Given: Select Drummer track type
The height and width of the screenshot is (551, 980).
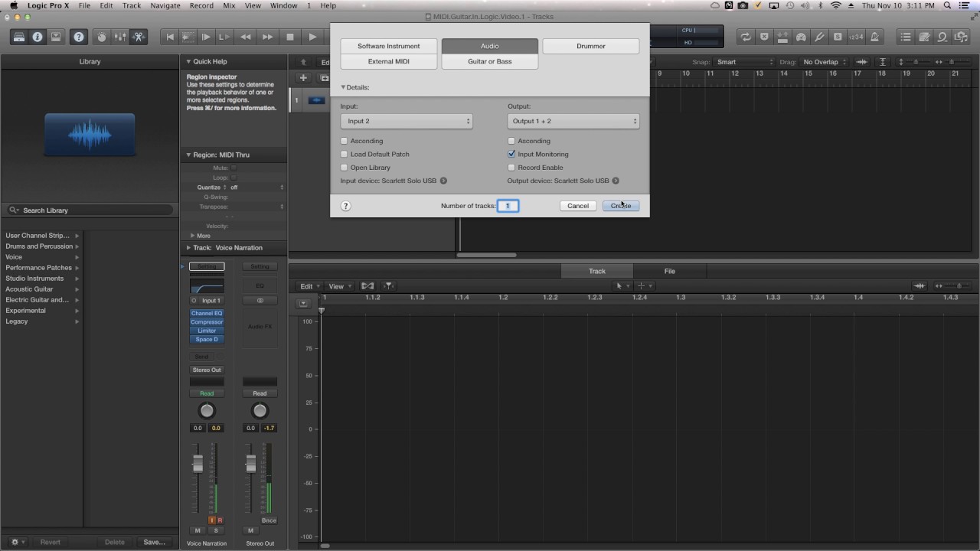Looking at the screenshot, I should tap(591, 46).
